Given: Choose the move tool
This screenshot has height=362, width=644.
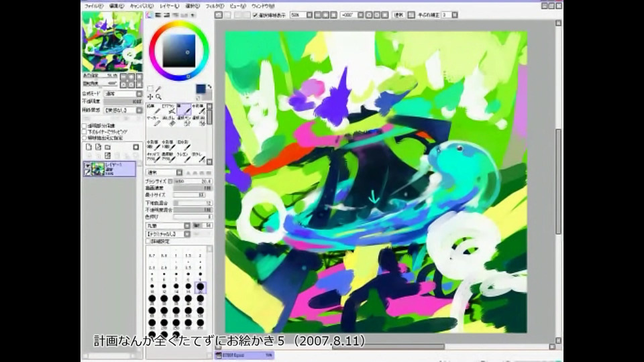Looking at the screenshot, I should click(x=150, y=97).
